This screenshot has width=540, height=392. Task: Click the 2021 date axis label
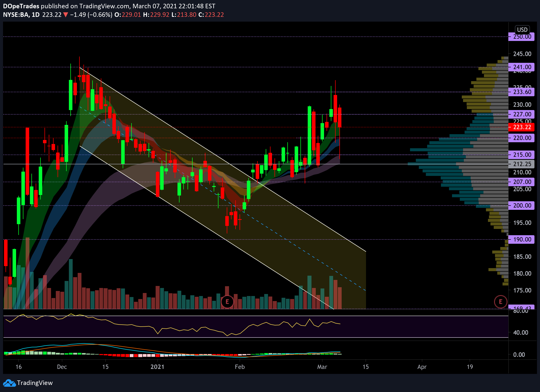tap(157, 367)
